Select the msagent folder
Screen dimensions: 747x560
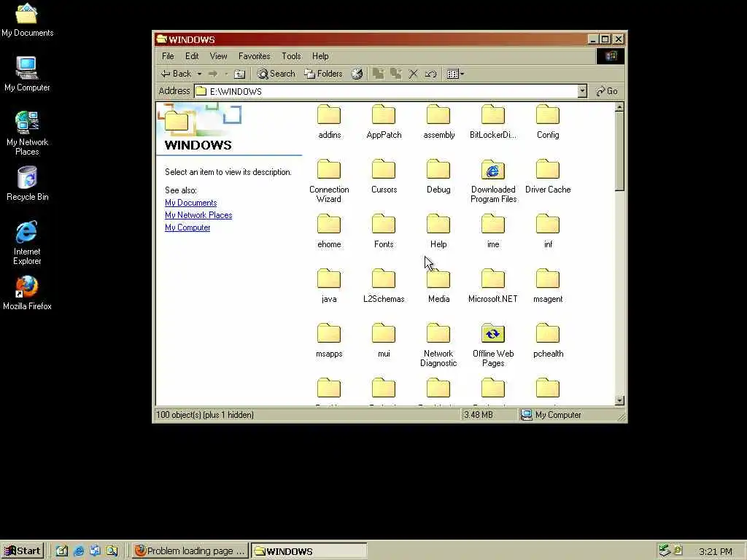[x=548, y=286]
